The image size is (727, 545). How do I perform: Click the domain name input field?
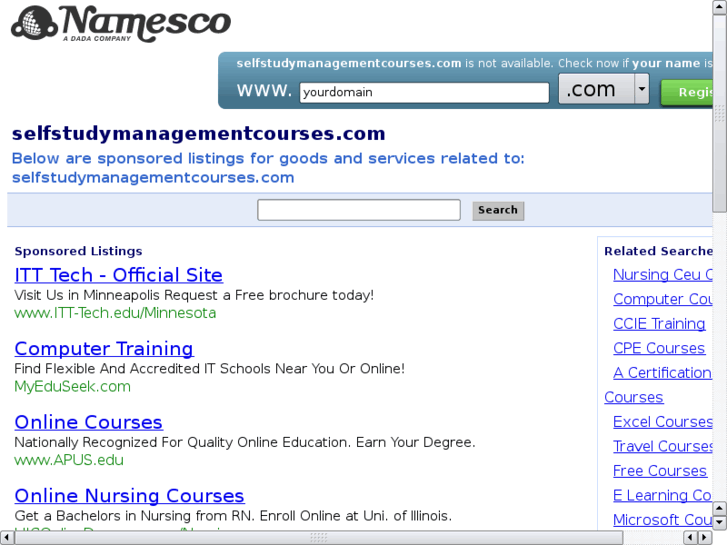click(424, 92)
